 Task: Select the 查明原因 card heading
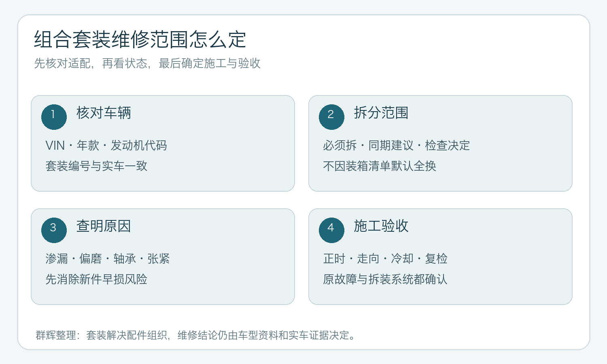pyautogui.click(x=104, y=226)
